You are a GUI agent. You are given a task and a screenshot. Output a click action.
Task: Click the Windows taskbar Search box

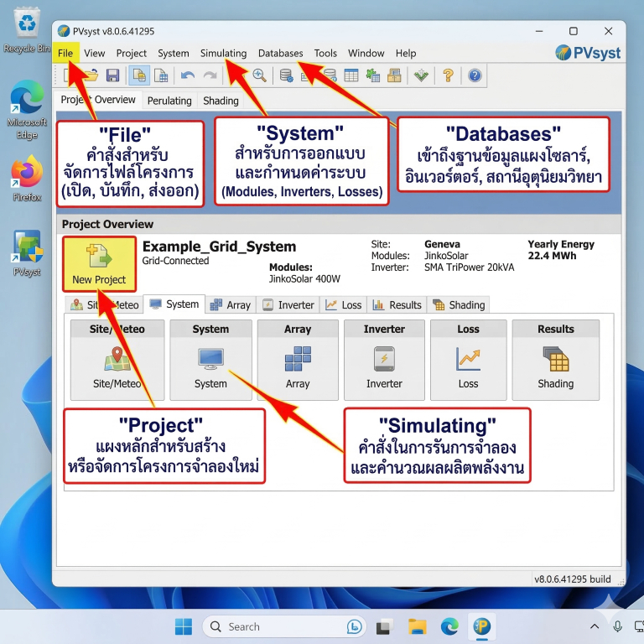pos(284,626)
